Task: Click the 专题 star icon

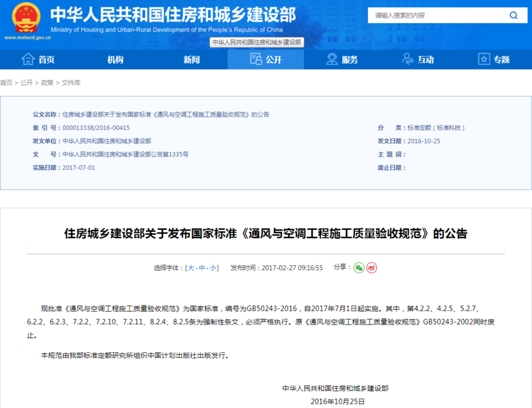Action: [x=484, y=59]
